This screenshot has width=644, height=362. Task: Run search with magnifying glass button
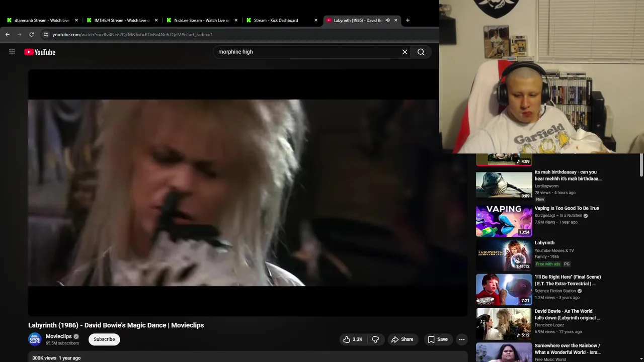pos(421,52)
